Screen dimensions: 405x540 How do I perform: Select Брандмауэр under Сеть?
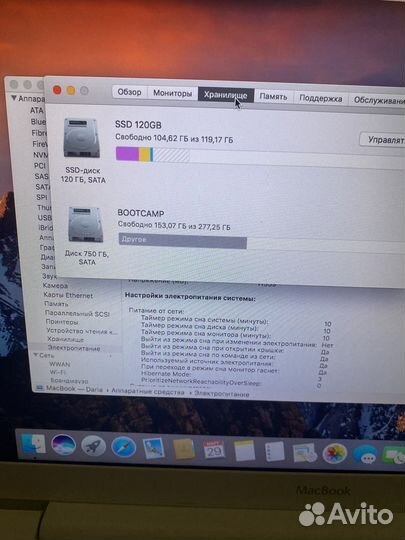click(69, 381)
